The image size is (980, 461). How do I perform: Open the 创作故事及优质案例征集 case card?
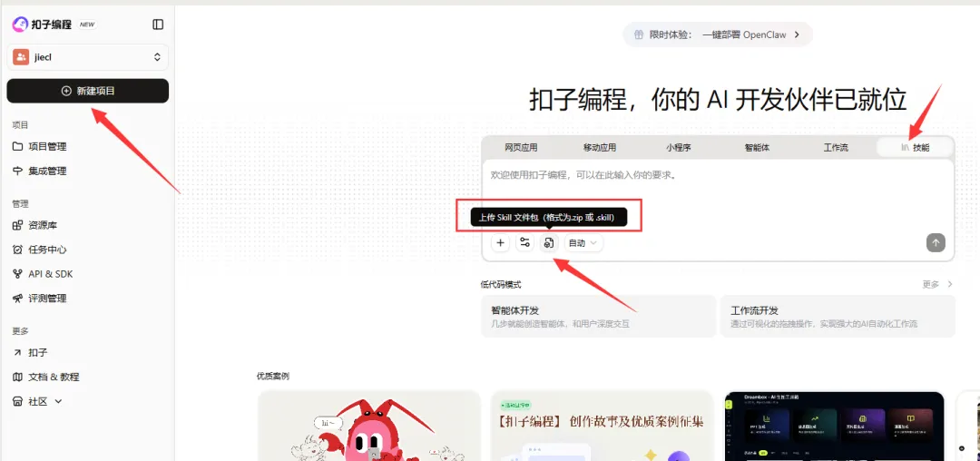pyautogui.click(x=602, y=426)
